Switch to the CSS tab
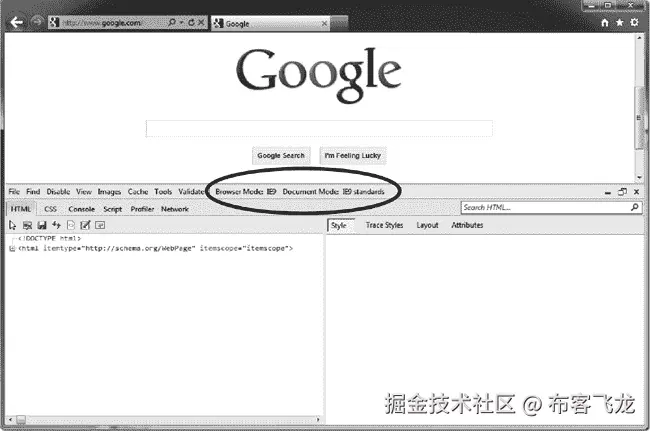 pos(51,209)
